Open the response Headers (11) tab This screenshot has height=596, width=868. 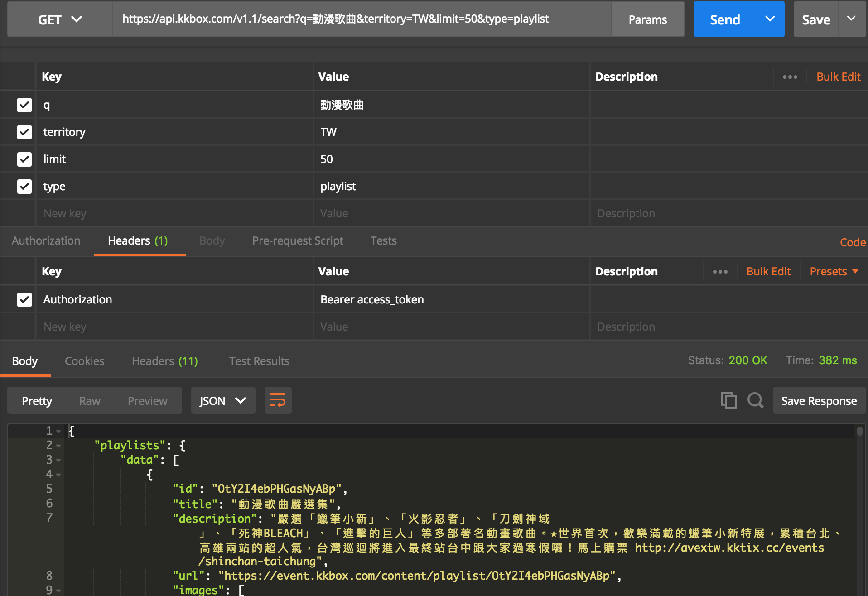[165, 361]
